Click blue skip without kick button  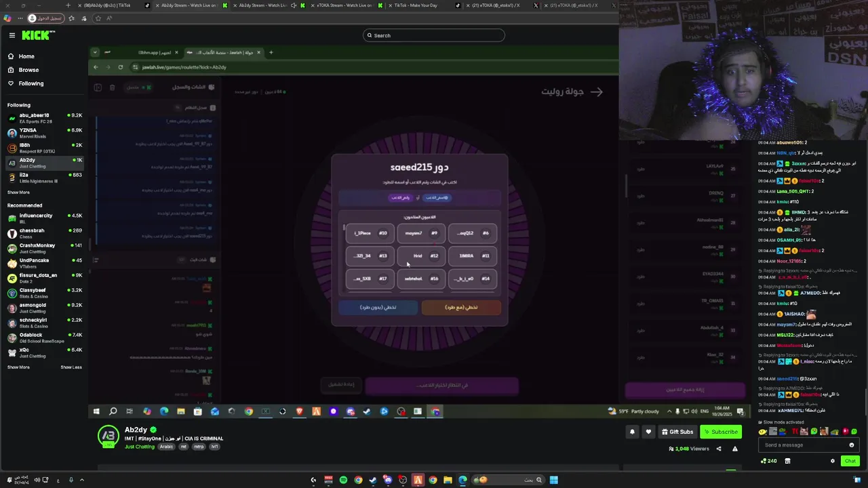(x=378, y=307)
